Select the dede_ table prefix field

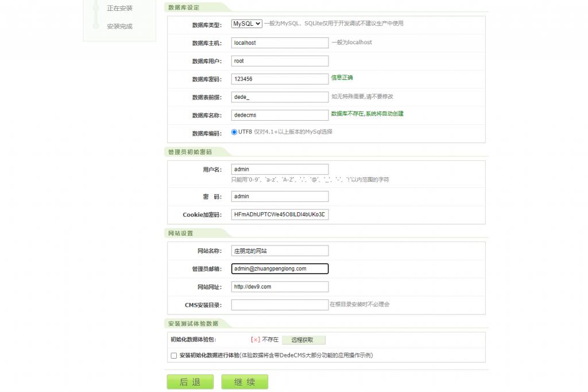[x=280, y=97]
